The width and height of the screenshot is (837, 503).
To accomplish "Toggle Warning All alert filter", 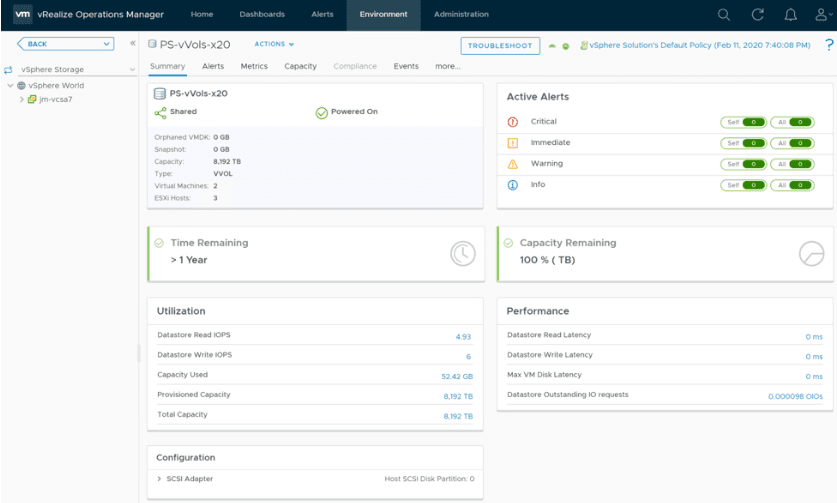I will (x=792, y=164).
